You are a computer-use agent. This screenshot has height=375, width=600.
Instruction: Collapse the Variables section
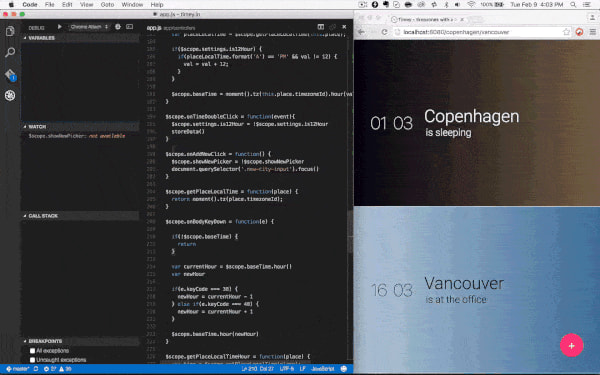point(40,38)
